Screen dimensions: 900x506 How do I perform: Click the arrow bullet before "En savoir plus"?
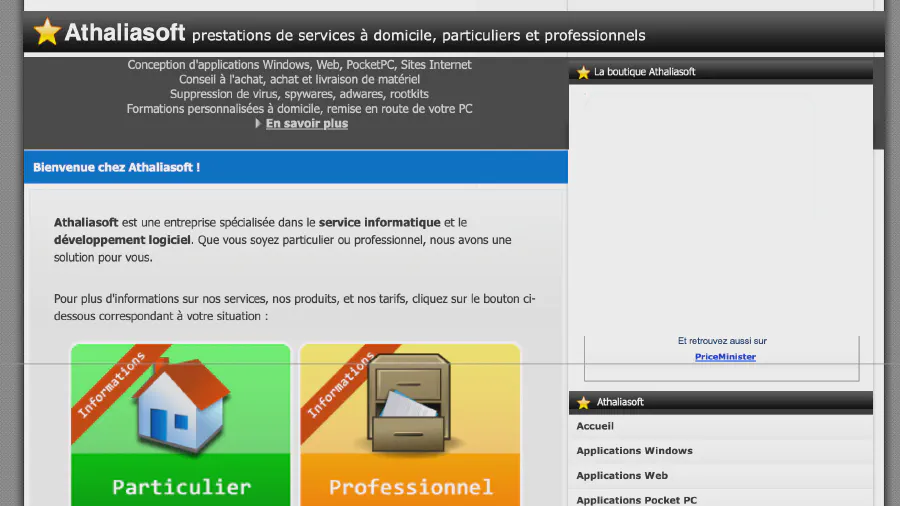[x=258, y=123]
